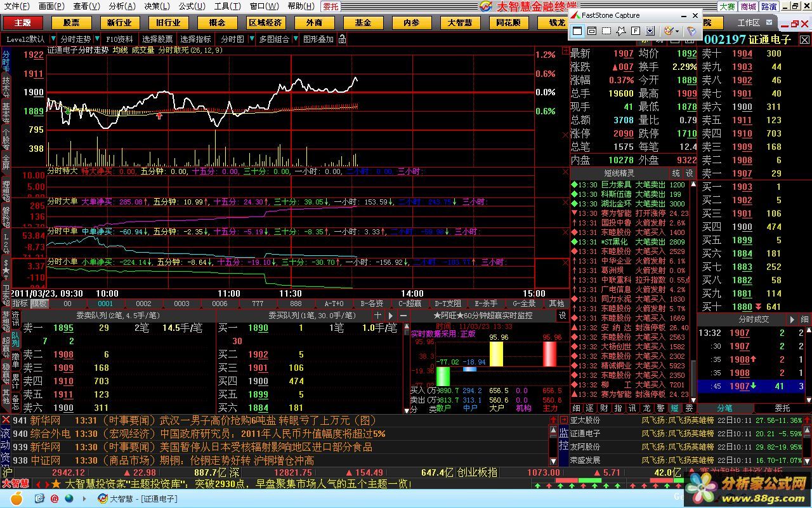Close stock panel via X box beside 证通电子
This screenshot has width=812, height=508.
(x=804, y=39)
